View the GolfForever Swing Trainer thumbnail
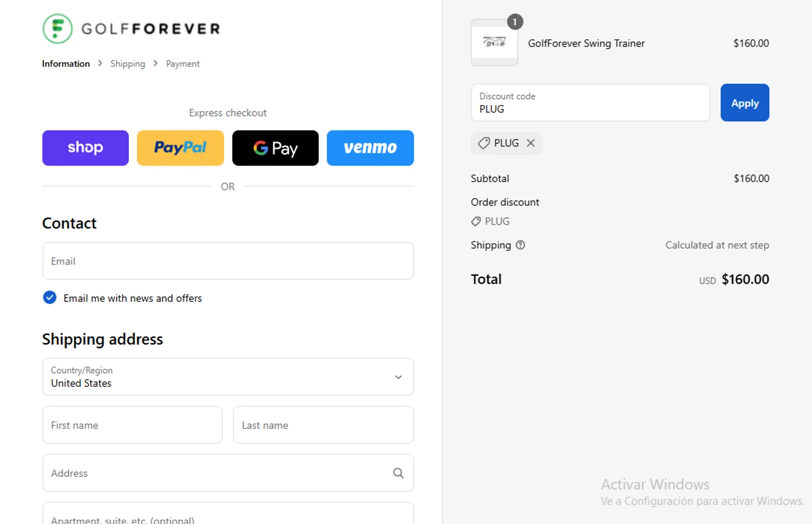812x524 pixels. pyautogui.click(x=494, y=43)
